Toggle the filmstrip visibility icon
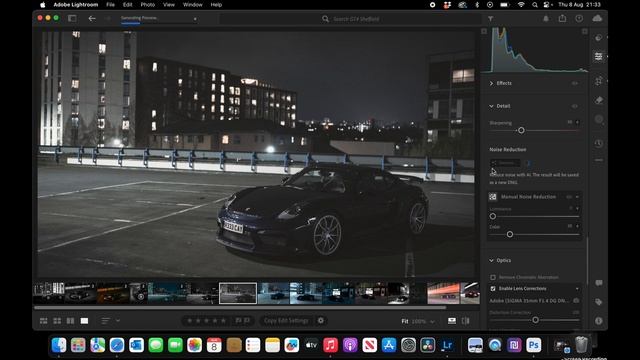The image size is (640, 360). pos(452,321)
